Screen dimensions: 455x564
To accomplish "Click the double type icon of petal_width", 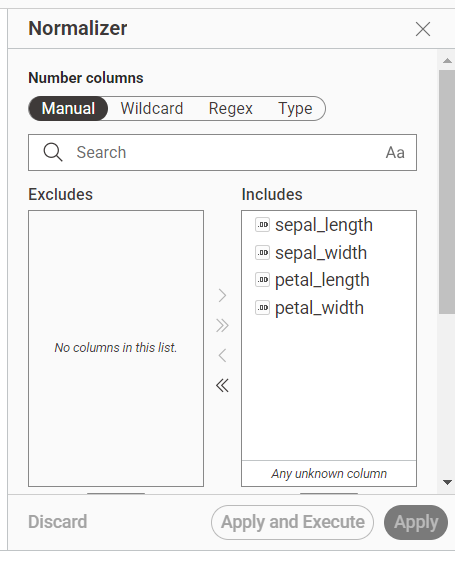I will coord(262,308).
